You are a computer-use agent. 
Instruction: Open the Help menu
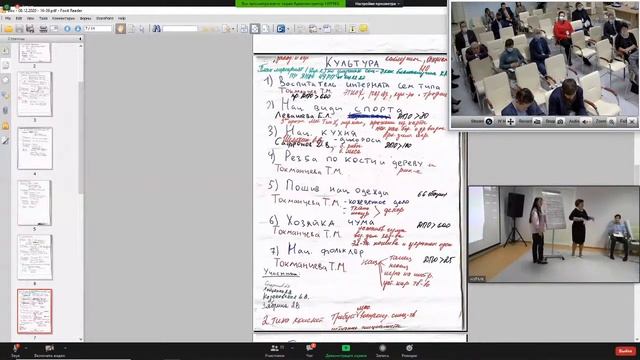pos(122,18)
